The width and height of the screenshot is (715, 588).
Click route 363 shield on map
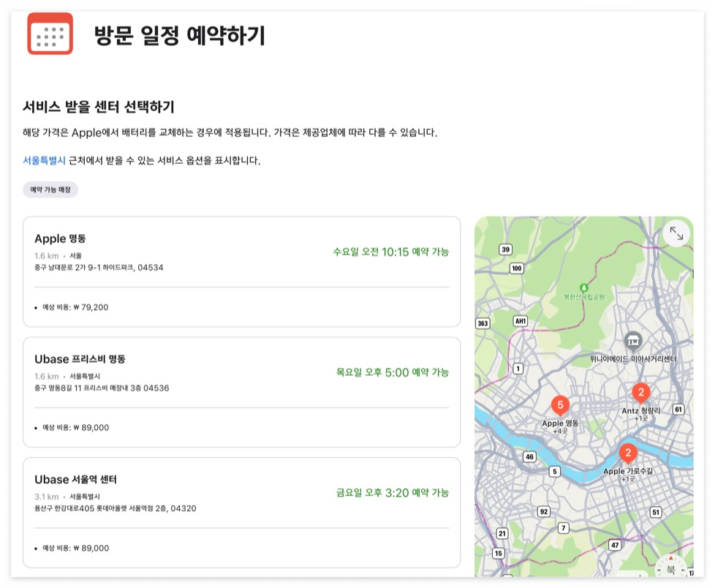(483, 323)
